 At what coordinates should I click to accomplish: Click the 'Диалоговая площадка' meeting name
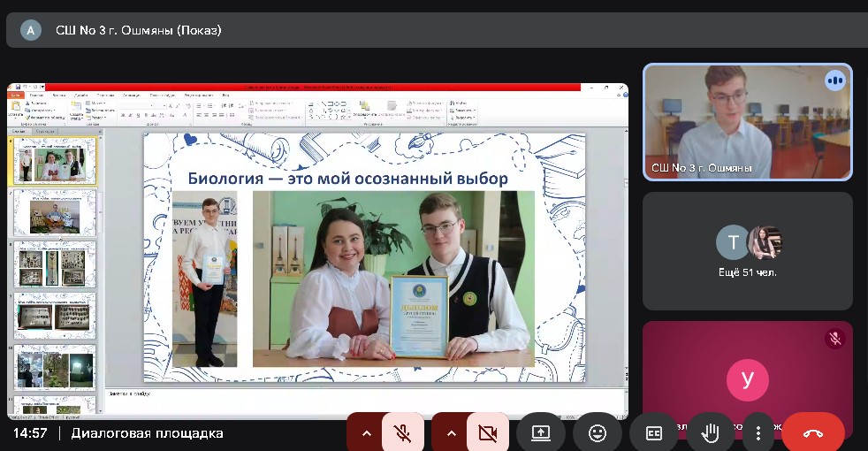tap(147, 433)
